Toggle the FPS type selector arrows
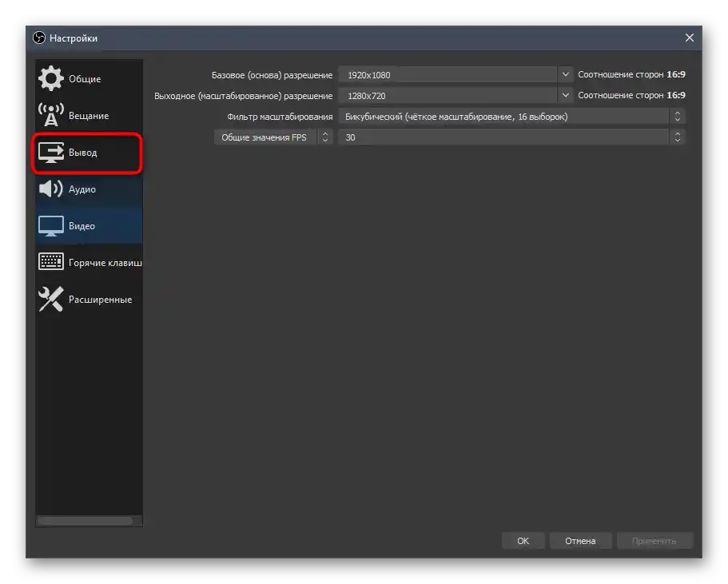The width and height of the screenshot is (728, 584). coord(325,137)
